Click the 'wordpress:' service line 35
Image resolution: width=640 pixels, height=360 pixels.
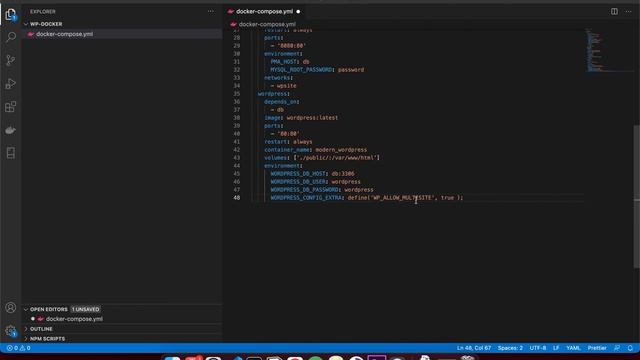pyautogui.click(x=273, y=94)
